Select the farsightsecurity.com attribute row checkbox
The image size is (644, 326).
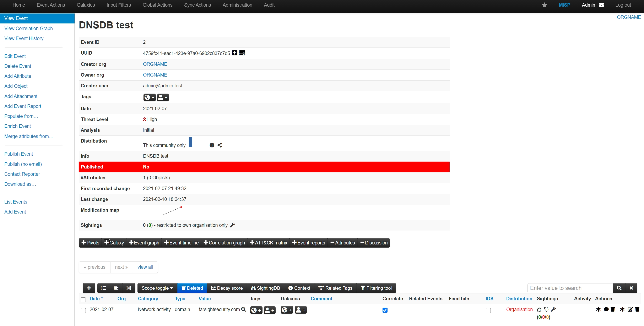(x=83, y=310)
